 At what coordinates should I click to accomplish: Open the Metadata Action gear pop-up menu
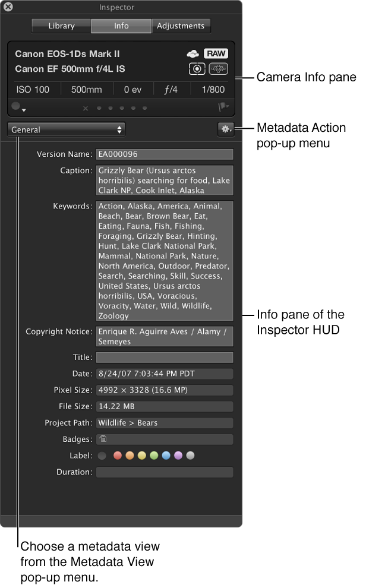226,129
